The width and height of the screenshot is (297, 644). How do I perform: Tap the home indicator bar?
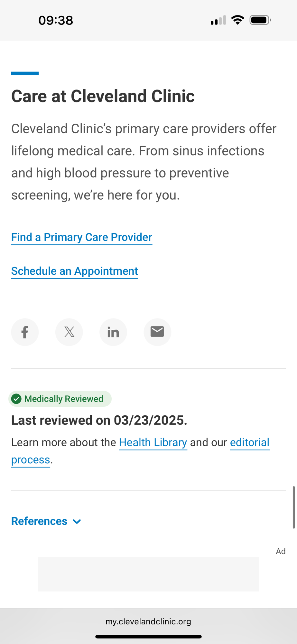148,637
